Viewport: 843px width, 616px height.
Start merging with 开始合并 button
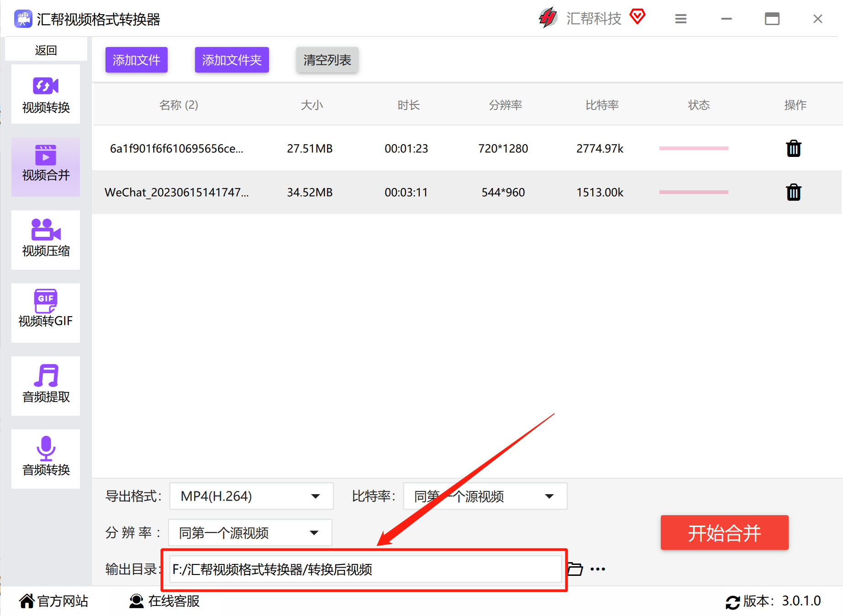(x=725, y=532)
